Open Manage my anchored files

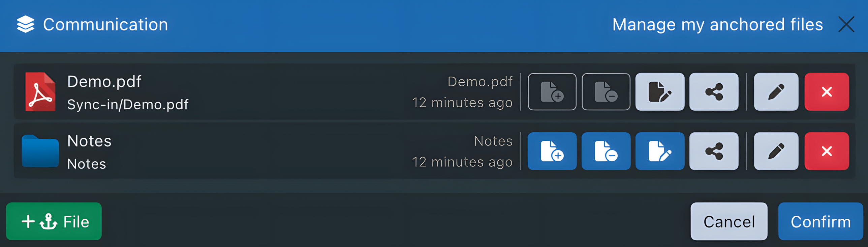(x=717, y=24)
